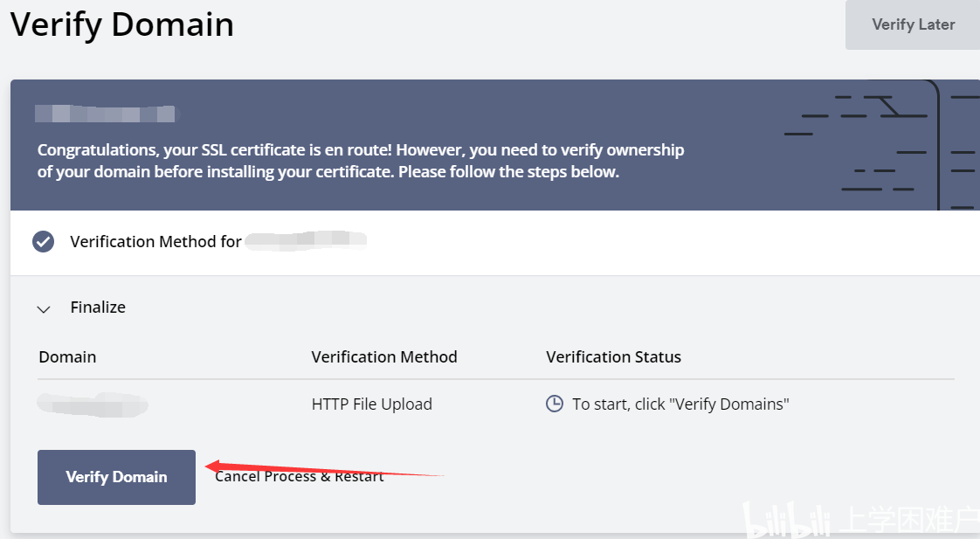Click the blue Verify Domain button

click(116, 477)
